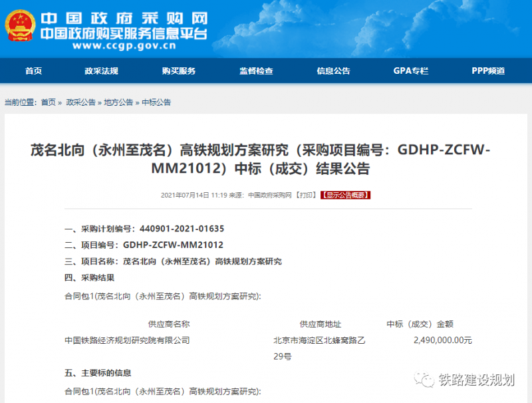Switch to the PPP频道 section
The height and width of the screenshot is (403, 532).
pyautogui.click(x=488, y=70)
